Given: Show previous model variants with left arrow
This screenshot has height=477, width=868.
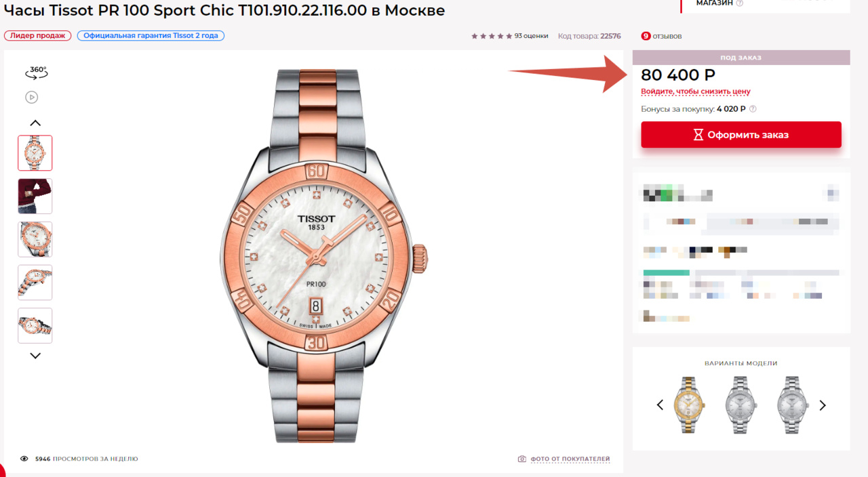Looking at the screenshot, I should pos(660,405).
